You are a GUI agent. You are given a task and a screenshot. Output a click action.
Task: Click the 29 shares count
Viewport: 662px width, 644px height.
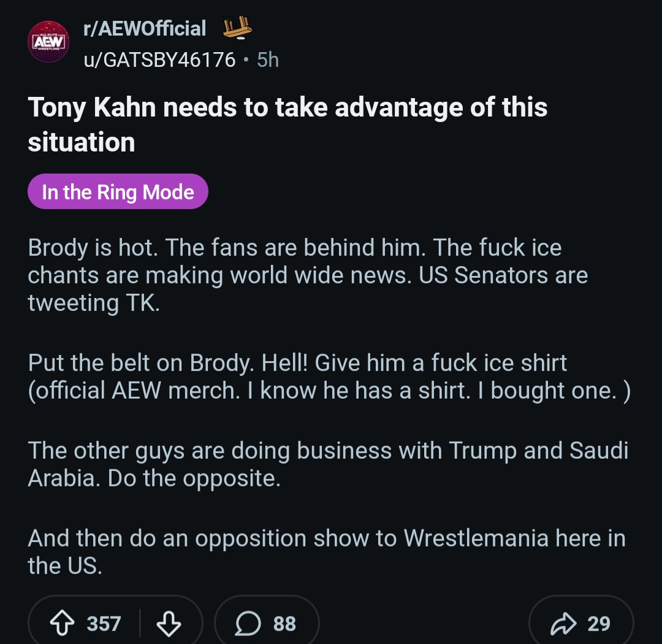coord(599,624)
